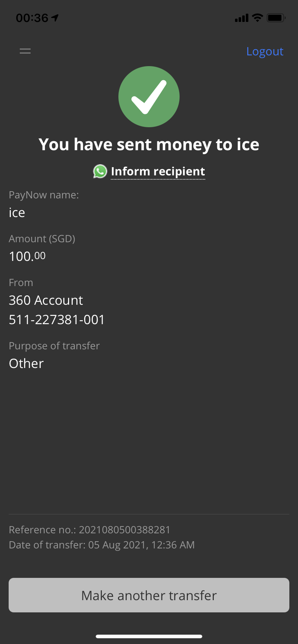Tap the date of transfer line

click(102, 545)
